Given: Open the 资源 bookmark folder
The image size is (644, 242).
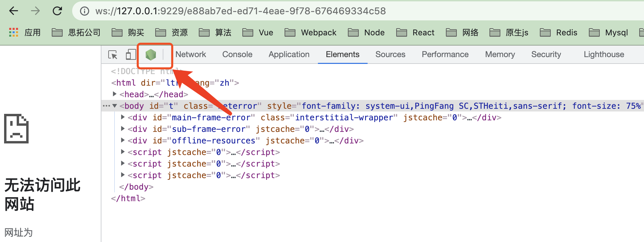Looking at the screenshot, I should pos(172,32).
